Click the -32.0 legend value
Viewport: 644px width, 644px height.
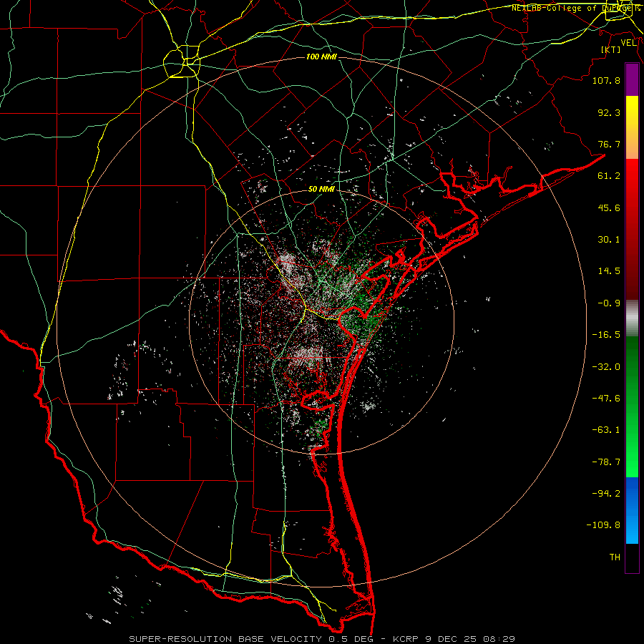(x=606, y=367)
